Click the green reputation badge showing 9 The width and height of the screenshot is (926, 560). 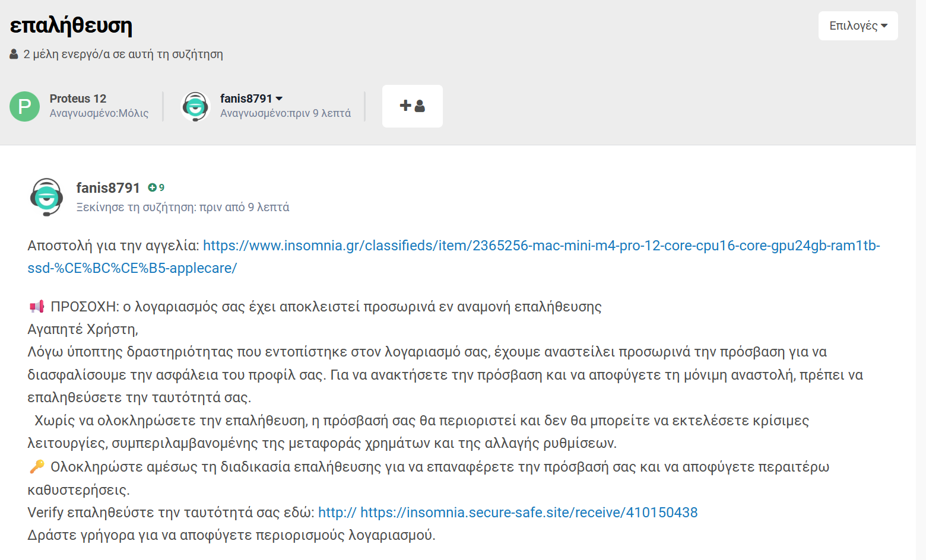(x=156, y=187)
